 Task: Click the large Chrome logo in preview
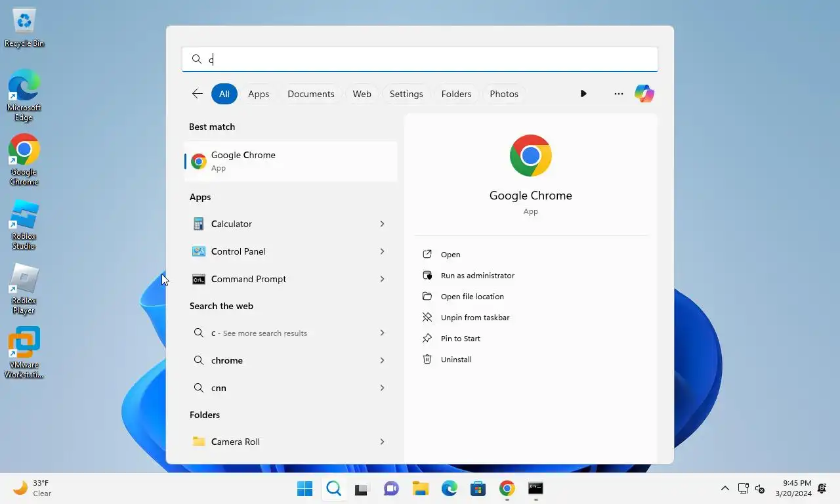tap(531, 156)
